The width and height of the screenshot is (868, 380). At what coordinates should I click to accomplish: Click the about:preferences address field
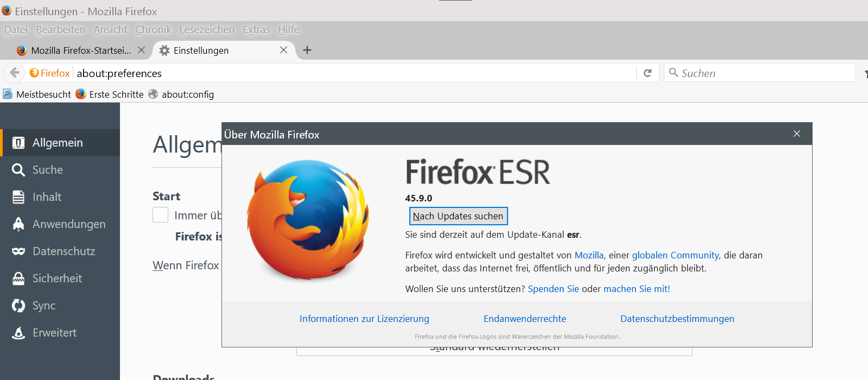pos(356,73)
